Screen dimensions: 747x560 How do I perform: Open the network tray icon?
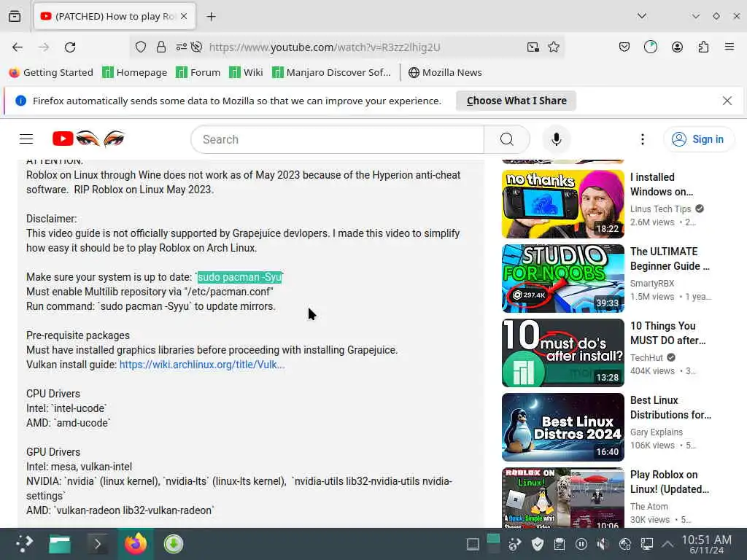[x=646, y=544]
